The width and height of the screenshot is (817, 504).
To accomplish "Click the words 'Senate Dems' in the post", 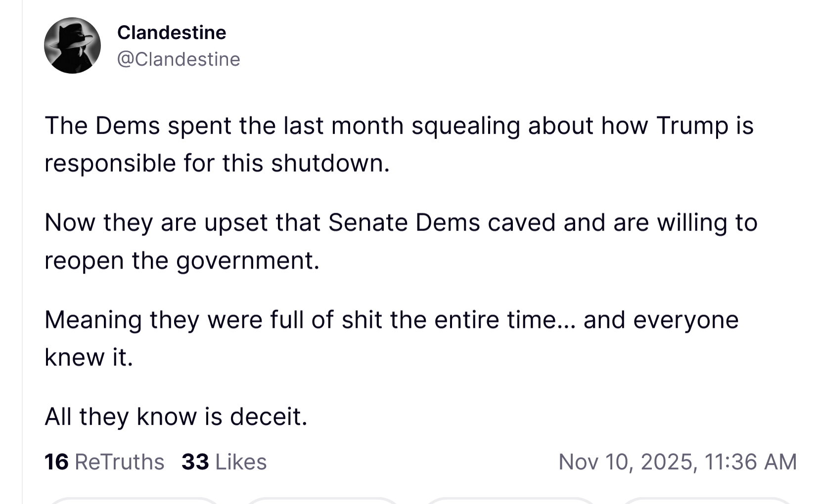I will [x=404, y=223].
